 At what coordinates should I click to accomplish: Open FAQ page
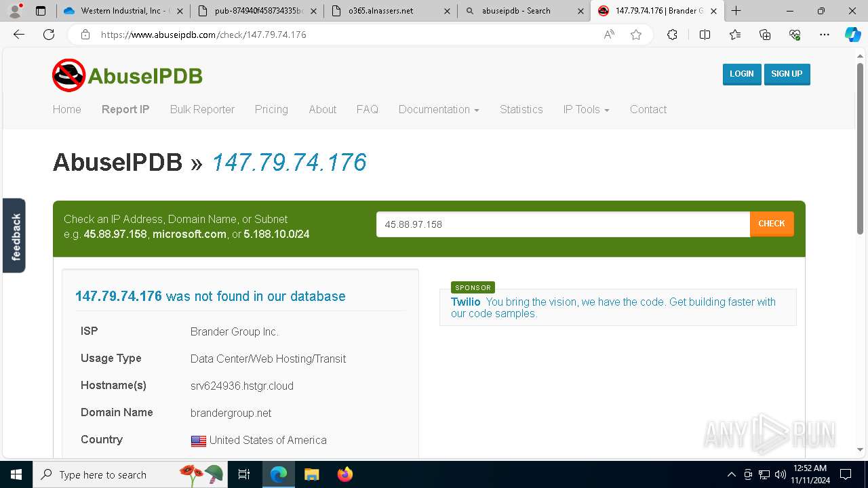pos(367,109)
